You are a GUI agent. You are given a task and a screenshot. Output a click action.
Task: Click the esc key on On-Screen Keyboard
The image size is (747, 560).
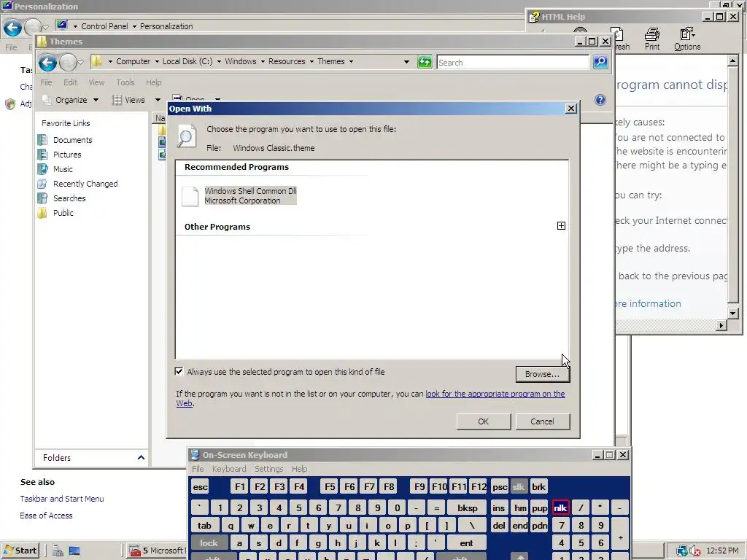(x=200, y=486)
